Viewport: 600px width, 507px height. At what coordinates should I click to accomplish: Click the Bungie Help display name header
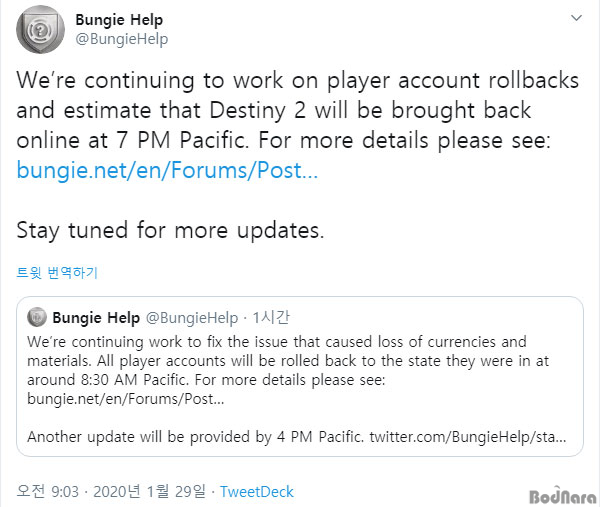119,19
